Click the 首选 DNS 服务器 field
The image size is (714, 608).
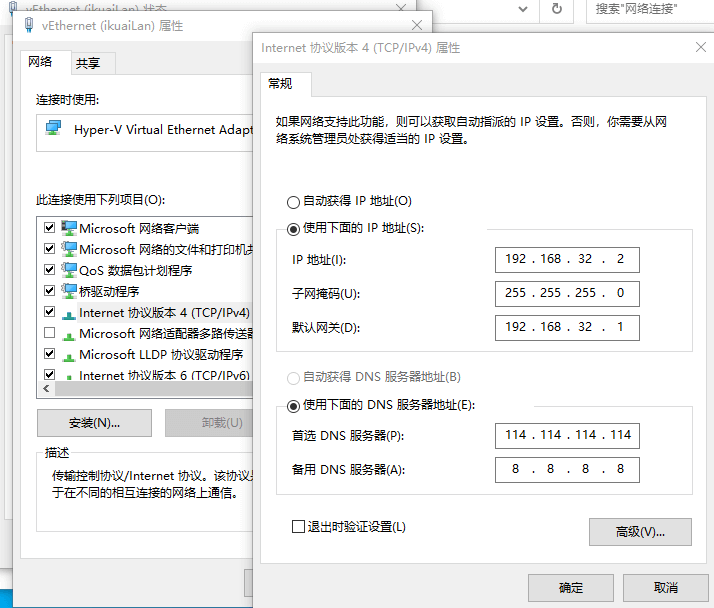(567, 436)
